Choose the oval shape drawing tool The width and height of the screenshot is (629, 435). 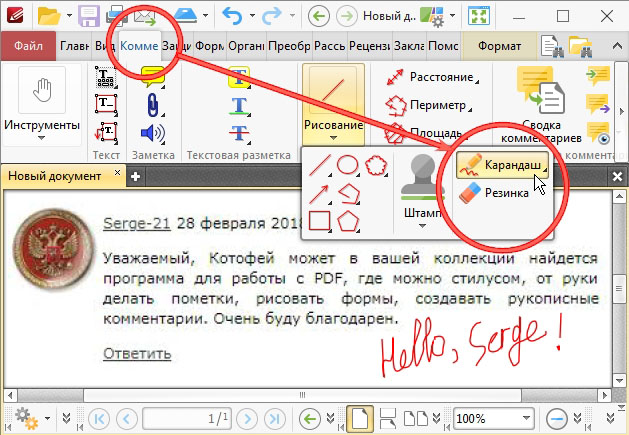point(347,164)
